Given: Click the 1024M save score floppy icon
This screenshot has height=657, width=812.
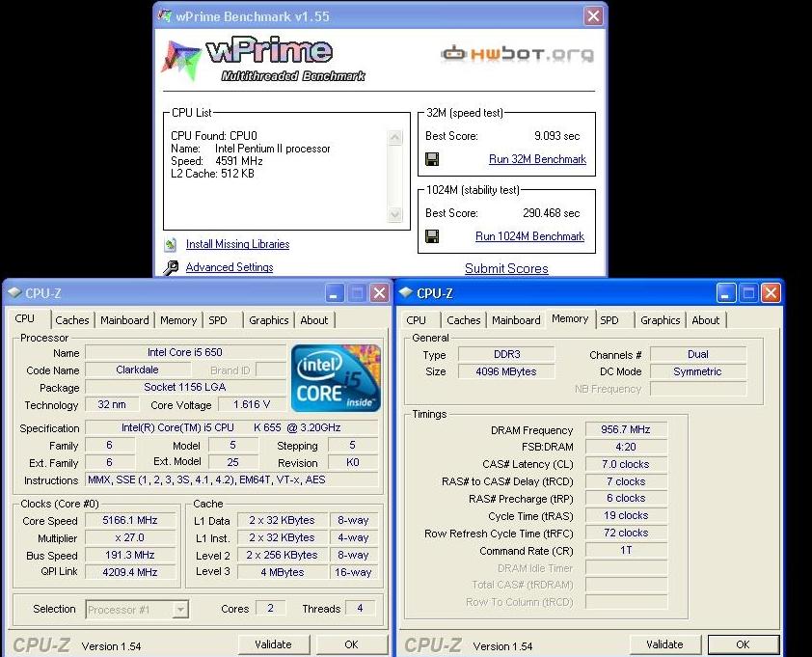Looking at the screenshot, I should pyautogui.click(x=432, y=236).
